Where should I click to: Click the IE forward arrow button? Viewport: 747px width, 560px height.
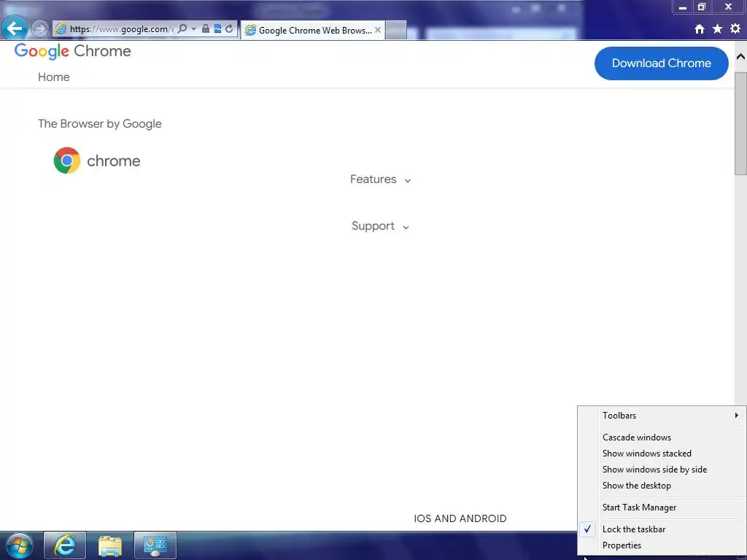coord(40,29)
